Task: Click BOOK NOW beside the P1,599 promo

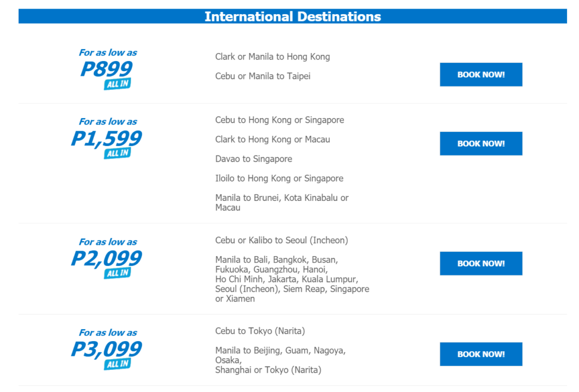Action: [x=481, y=143]
